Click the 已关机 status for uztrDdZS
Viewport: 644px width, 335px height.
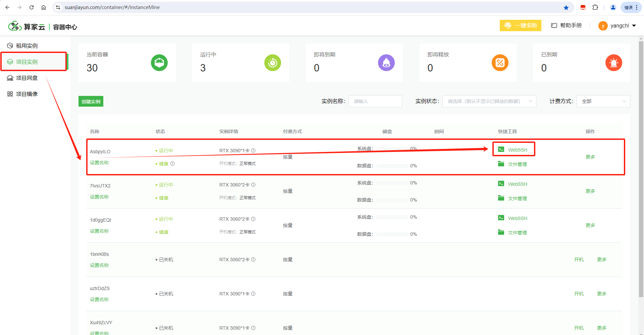point(164,294)
